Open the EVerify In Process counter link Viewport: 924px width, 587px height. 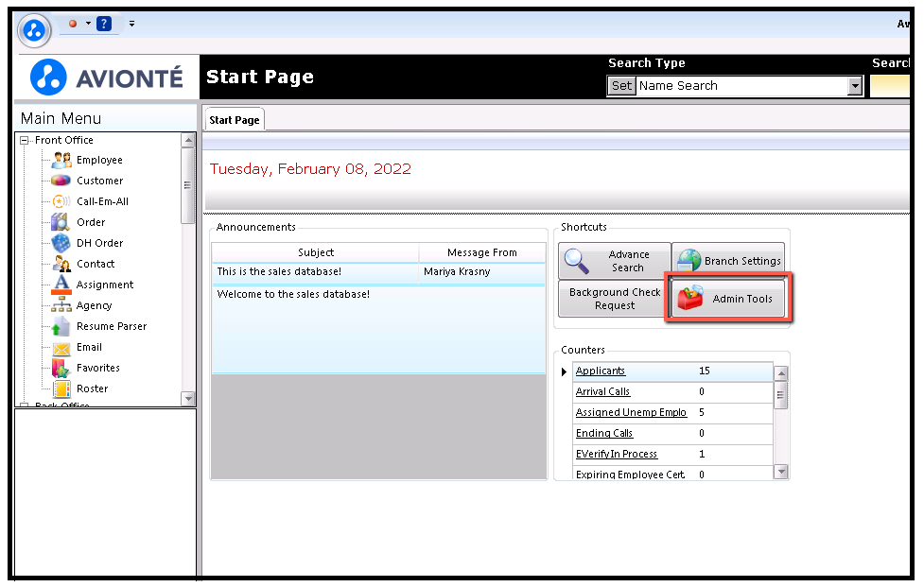tap(617, 454)
